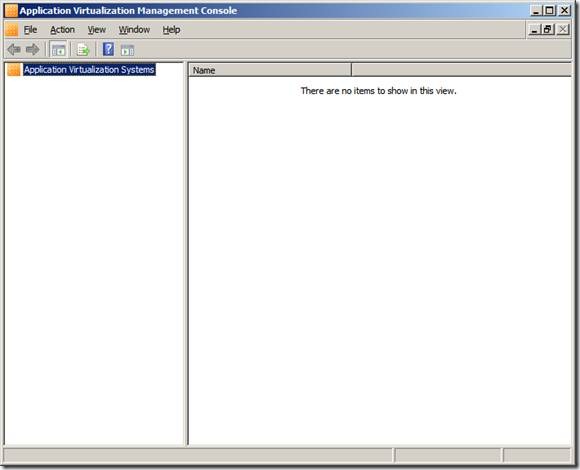The image size is (580, 470).
Task: Click the Back arrow toolbar button
Action: pyautogui.click(x=14, y=49)
